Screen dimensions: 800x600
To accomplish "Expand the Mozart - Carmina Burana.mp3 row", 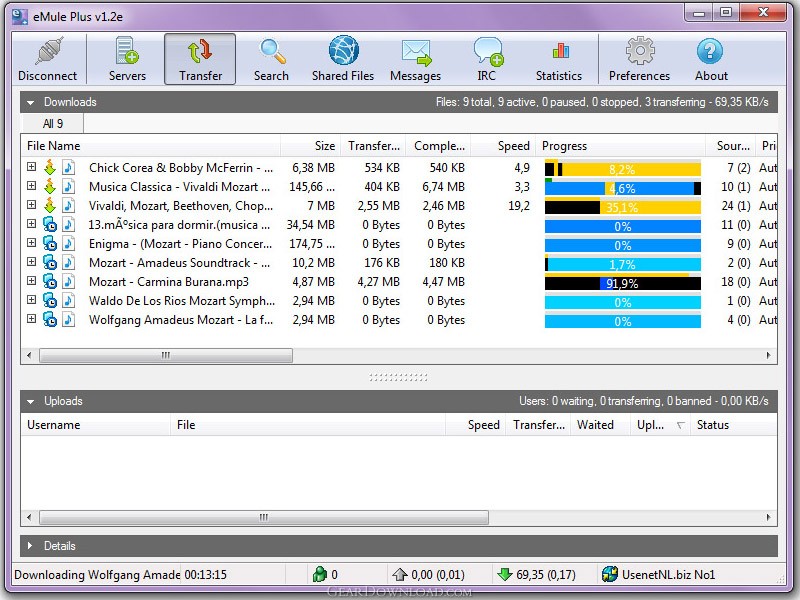I will click(x=32, y=281).
